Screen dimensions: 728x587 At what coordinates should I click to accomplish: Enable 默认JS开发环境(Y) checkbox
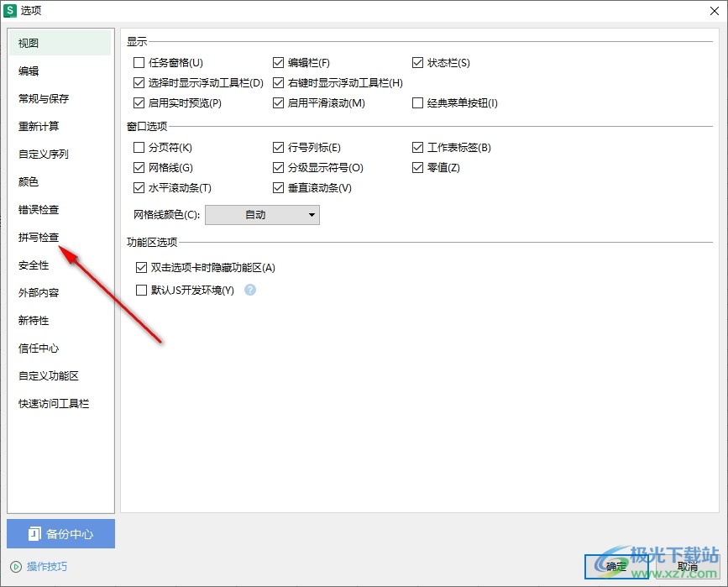[x=141, y=291]
